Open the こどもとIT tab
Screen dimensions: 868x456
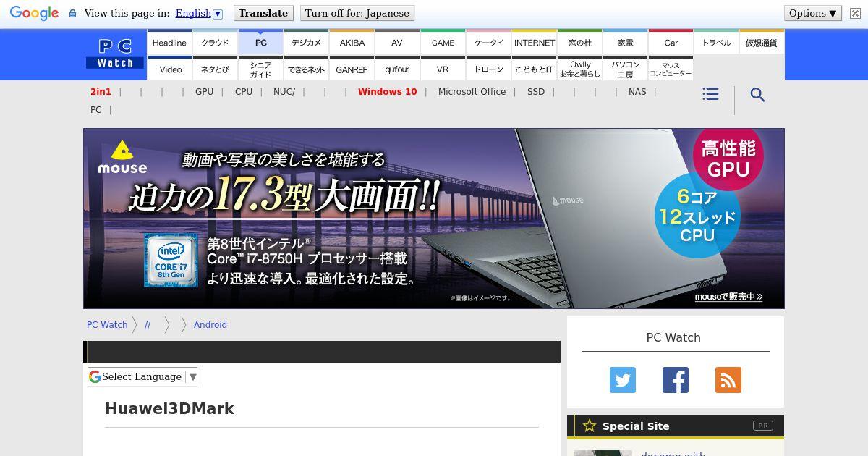(x=534, y=69)
